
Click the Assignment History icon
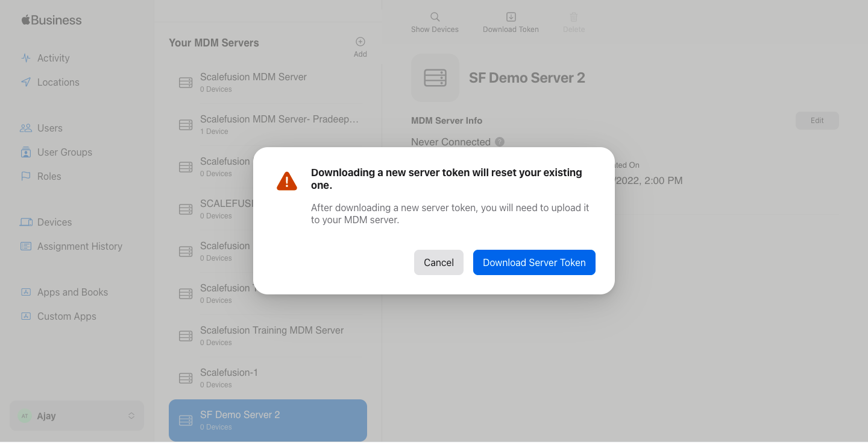click(26, 246)
